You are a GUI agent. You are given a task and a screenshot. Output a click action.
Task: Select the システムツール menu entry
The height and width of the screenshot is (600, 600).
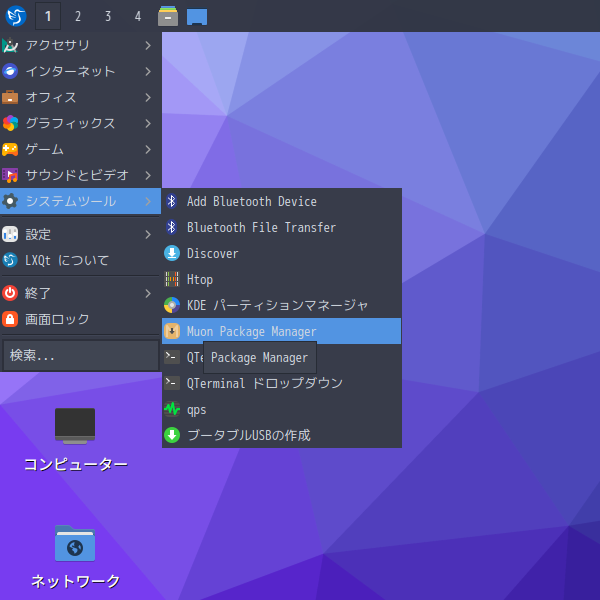[x=80, y=201]
